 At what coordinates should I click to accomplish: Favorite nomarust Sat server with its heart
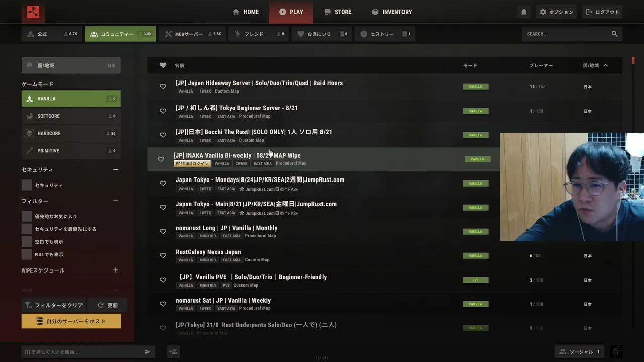pyautogui.click(x=163, y=304)
